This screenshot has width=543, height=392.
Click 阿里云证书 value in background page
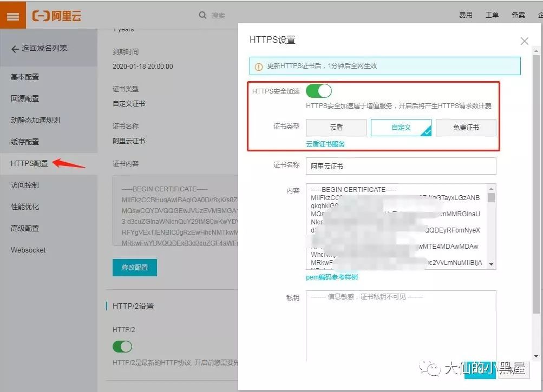tap(129, 141)
